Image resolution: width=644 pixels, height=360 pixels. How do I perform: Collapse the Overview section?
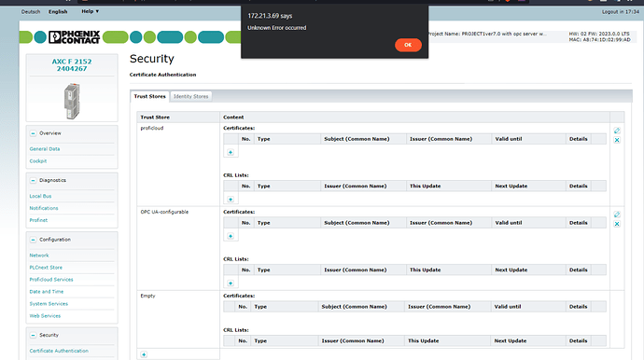[x=33, y=133]
